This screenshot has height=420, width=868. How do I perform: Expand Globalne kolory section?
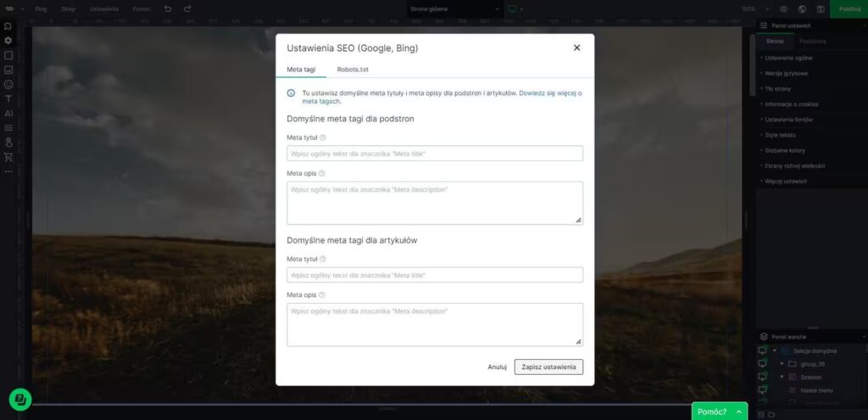tap(784, 150)
